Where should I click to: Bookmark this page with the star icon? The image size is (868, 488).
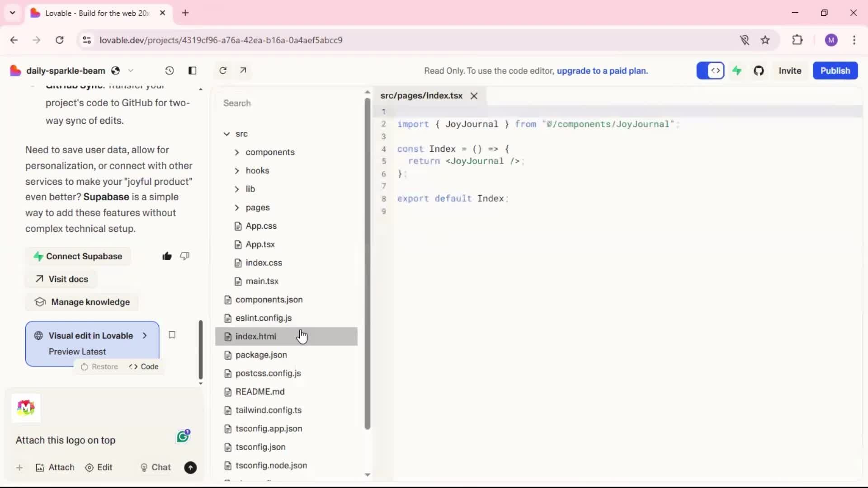click(765, 40)
